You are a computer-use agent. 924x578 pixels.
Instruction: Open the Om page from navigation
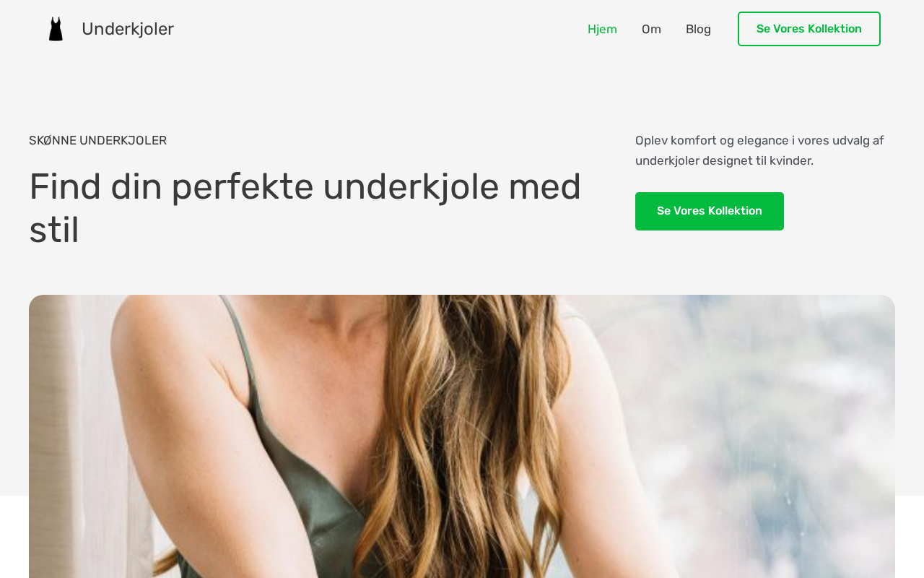coord(651,29)
